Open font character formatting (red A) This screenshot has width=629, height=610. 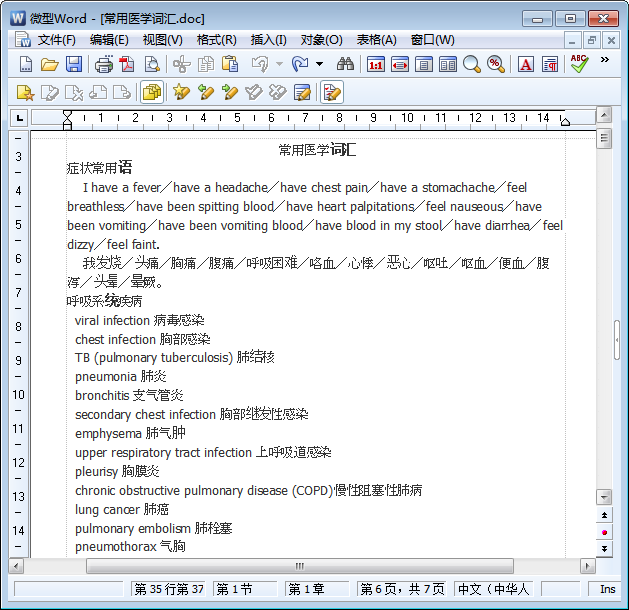(x=526, y=64)
